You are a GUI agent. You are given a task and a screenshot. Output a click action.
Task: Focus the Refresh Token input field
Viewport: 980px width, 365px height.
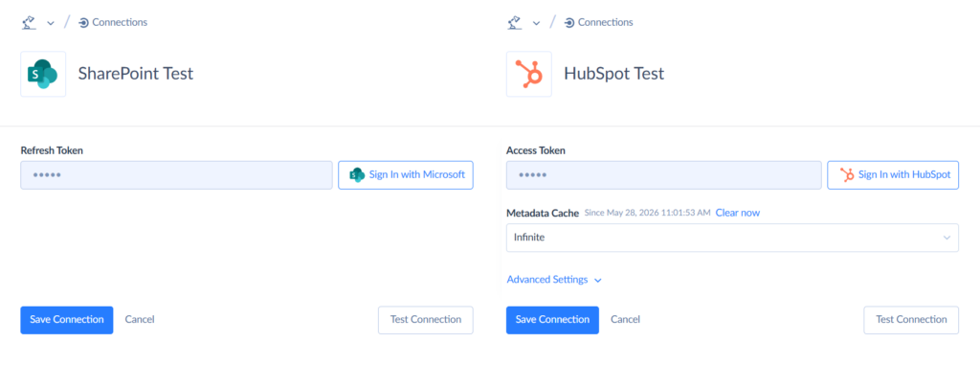(x=176, y=174)
